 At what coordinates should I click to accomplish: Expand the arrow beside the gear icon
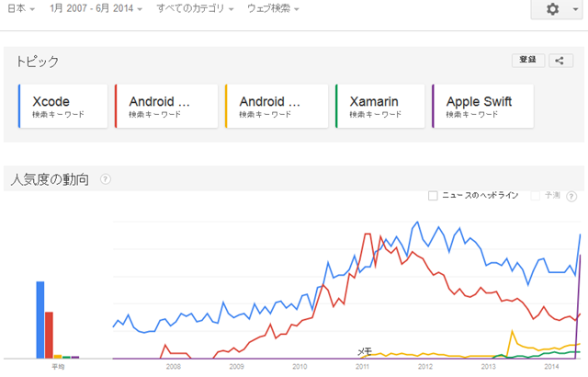575,9
